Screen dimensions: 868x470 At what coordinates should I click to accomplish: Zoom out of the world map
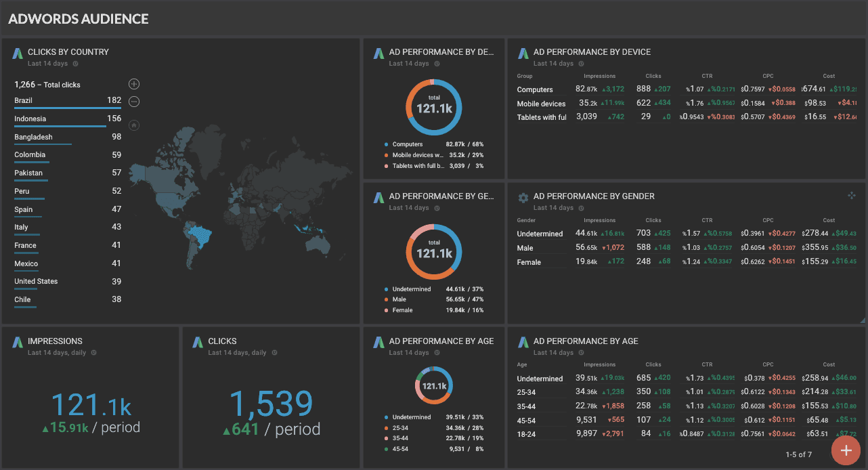(133, 101)
